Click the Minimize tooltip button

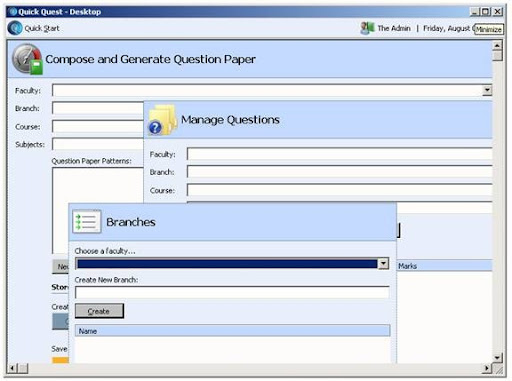pos(489,29)
